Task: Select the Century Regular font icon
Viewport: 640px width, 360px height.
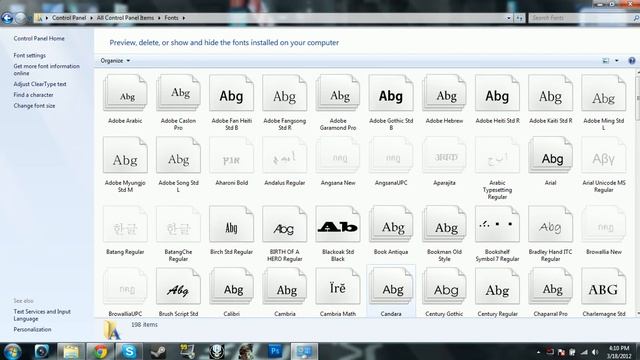Action: 497,287
